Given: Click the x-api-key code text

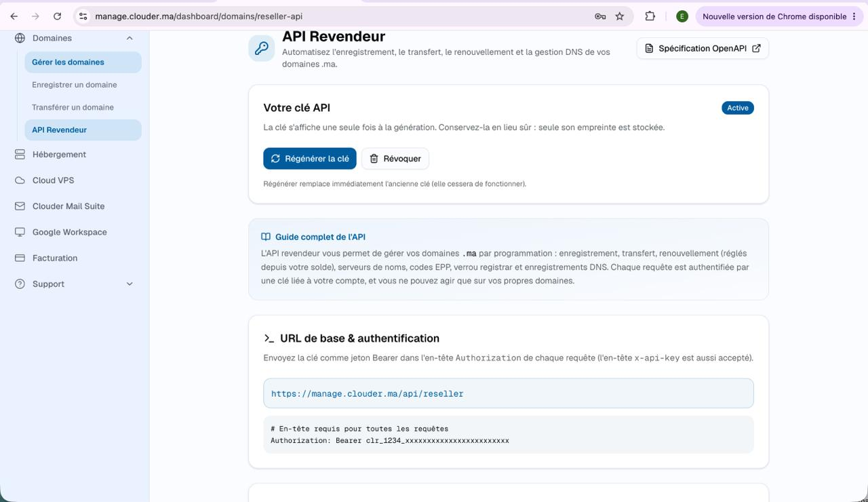Looking at the screenshot, I should (x=656, y=358).
